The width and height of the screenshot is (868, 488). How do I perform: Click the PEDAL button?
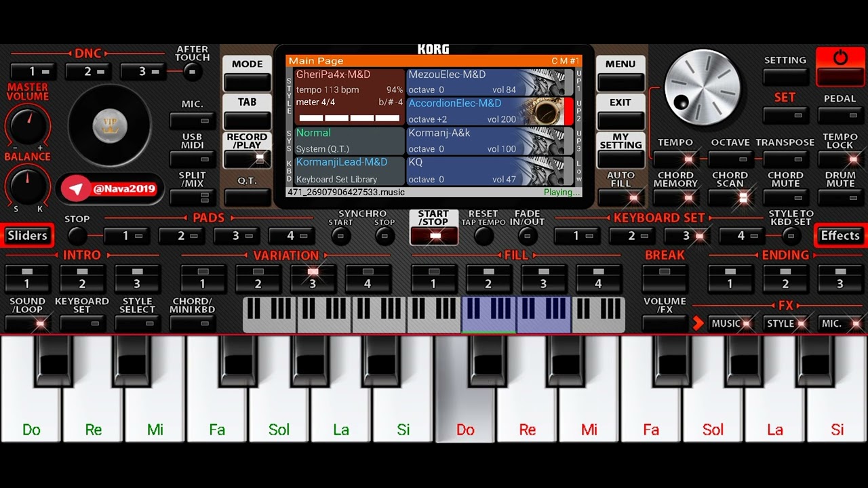[840, 115]
